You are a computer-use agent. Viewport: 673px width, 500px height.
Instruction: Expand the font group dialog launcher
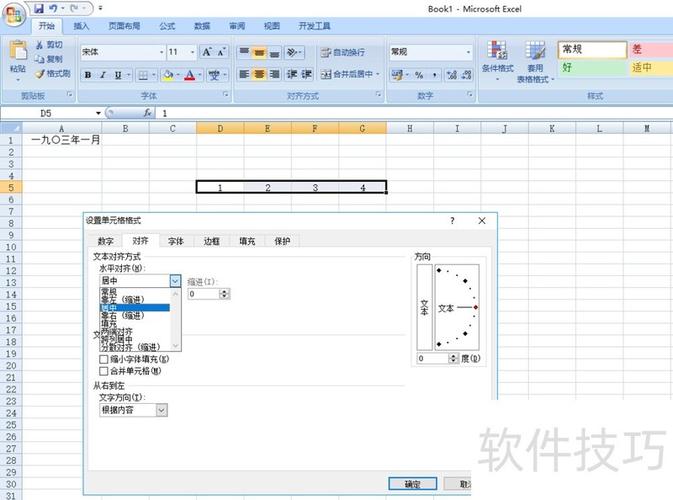226,94
